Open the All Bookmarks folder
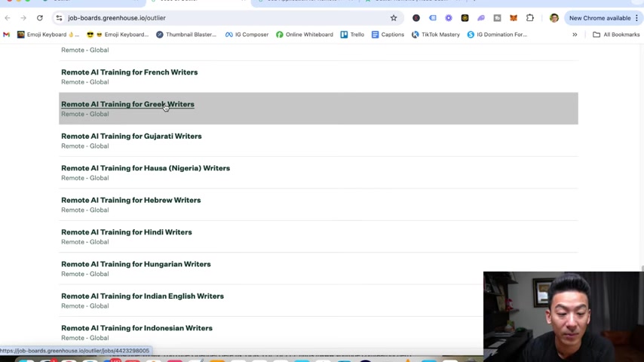 pos(616,35)
